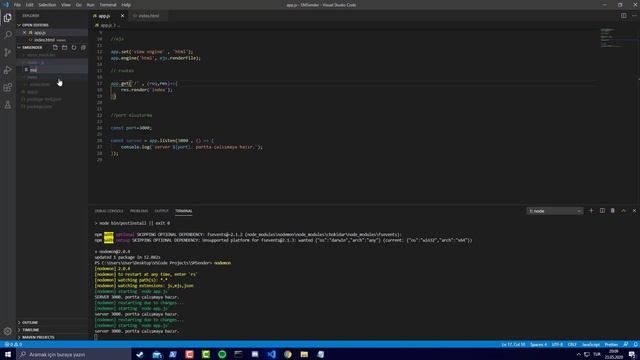Click Visual Studio Code icon in taskbar
This screenshot has height=360, width=640.
point(271,354)
